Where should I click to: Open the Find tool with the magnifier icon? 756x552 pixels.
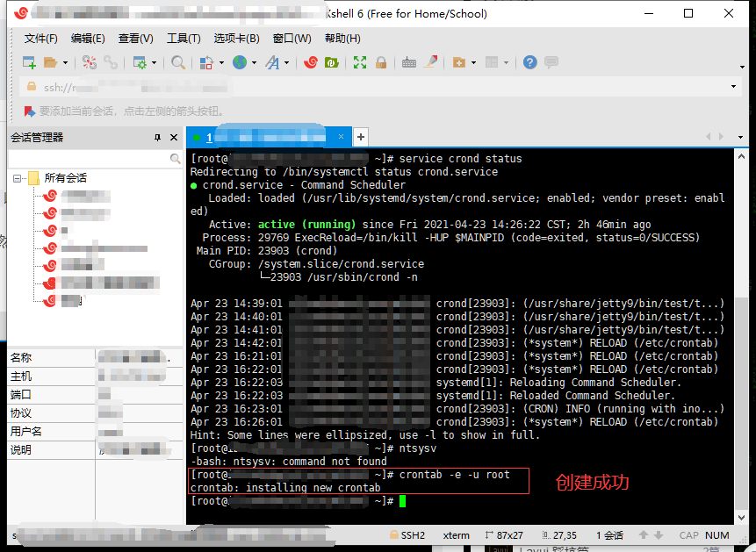tap(178, 62)
